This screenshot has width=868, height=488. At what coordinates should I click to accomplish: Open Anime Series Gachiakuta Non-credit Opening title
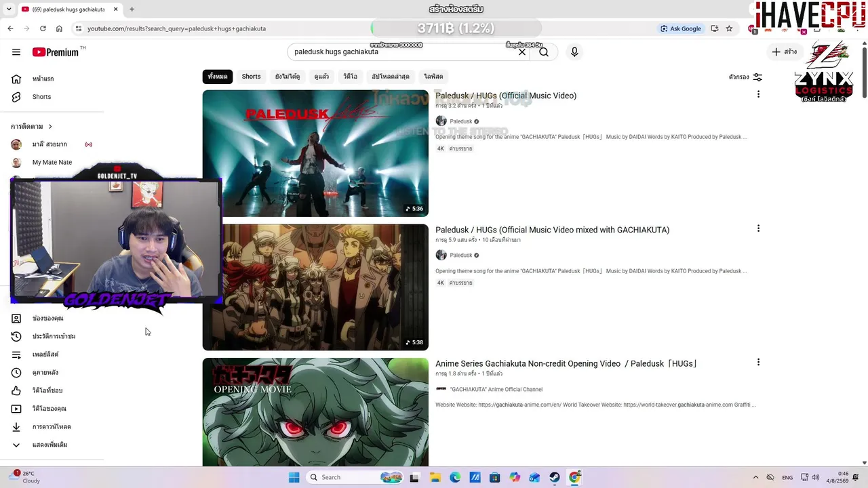[x=567, y=364]
